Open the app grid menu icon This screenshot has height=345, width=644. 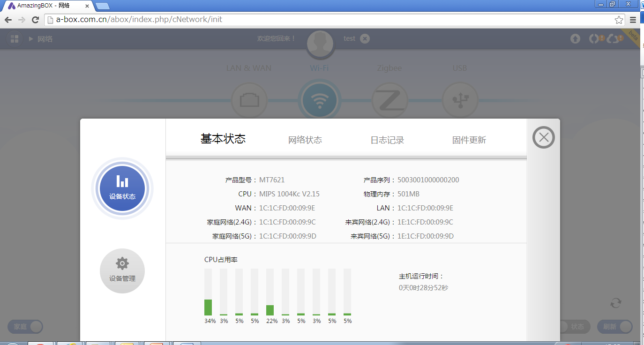point(15,39)
